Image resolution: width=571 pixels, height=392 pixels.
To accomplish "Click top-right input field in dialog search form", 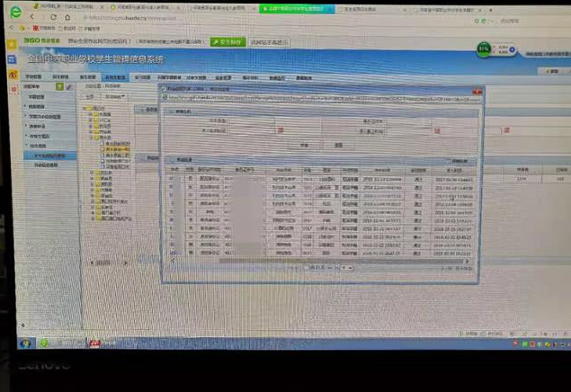I will (409, 122).
